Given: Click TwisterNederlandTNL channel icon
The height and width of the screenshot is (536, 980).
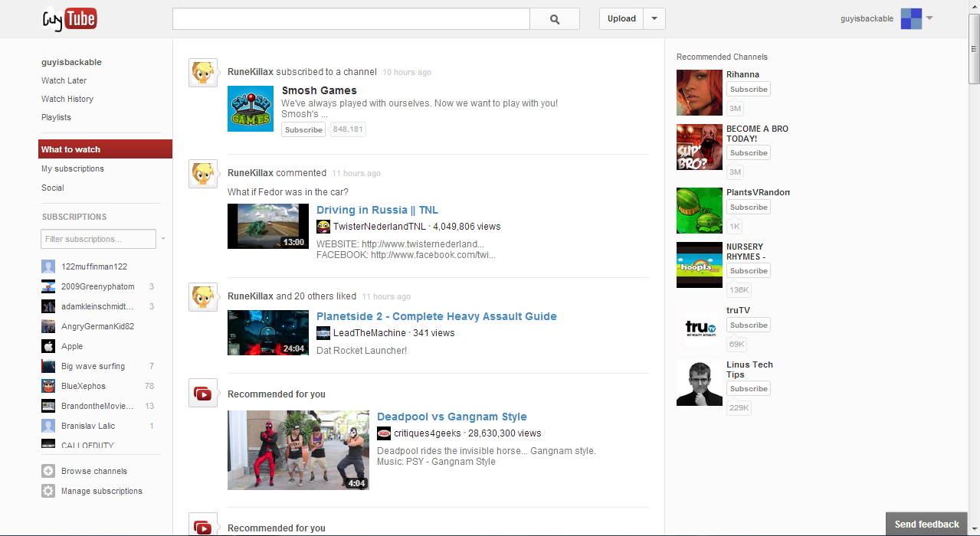Looking at the screenshot, I should [323, 227].
